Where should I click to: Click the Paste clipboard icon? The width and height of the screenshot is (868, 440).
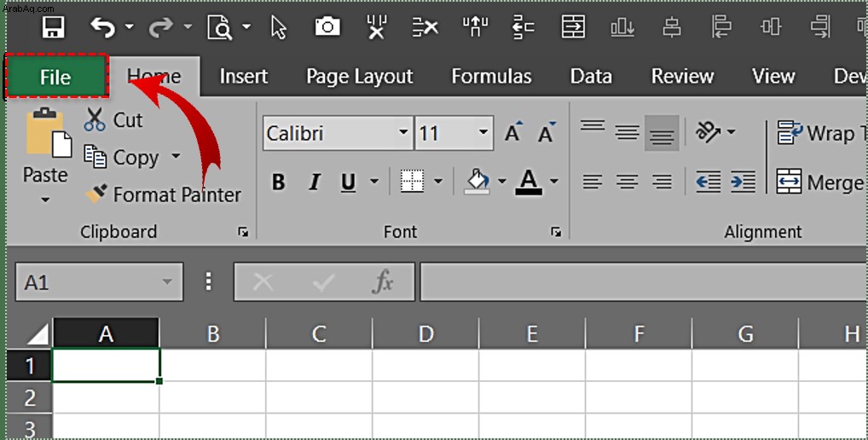pos(49,133)
